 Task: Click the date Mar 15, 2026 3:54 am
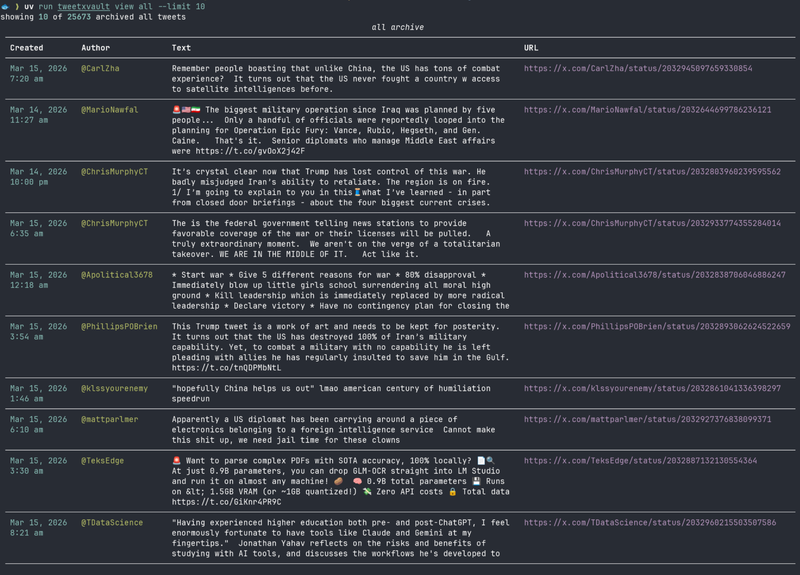pos(38,331)
